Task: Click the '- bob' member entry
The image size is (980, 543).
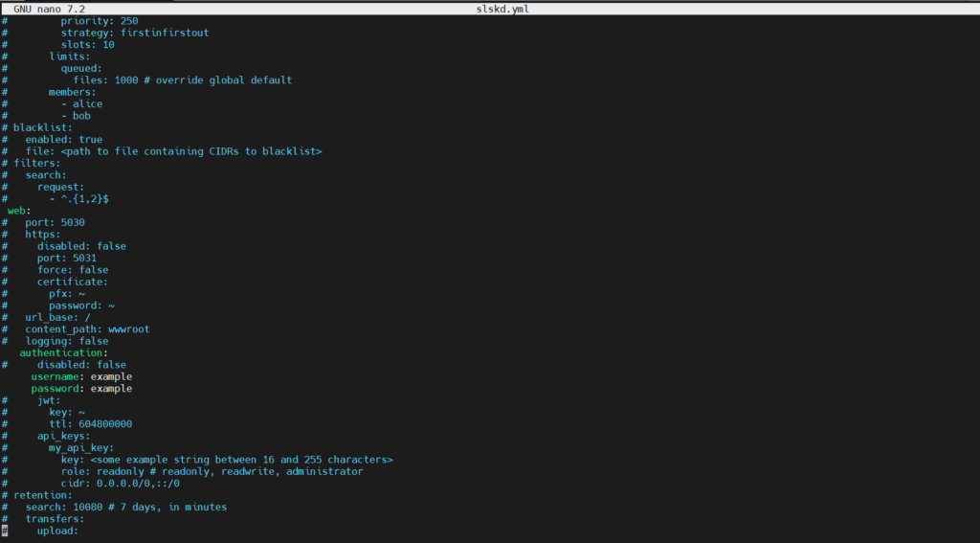Action: [x=76, y=117]
